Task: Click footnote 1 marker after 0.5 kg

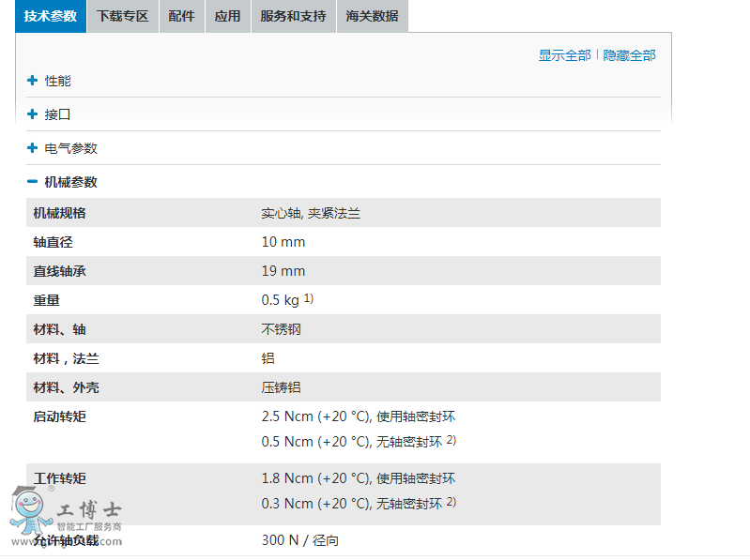Action: coord(308,298)
